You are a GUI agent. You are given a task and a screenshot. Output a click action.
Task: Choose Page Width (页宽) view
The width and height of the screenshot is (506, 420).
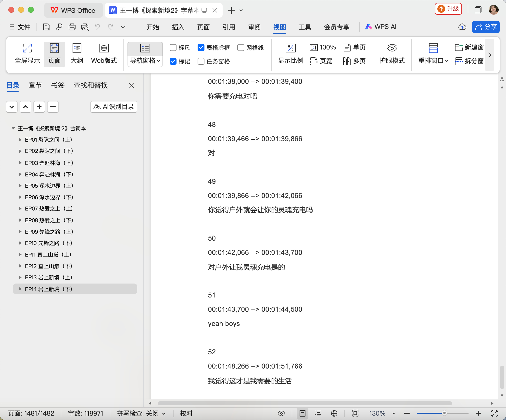click(321, 61)
